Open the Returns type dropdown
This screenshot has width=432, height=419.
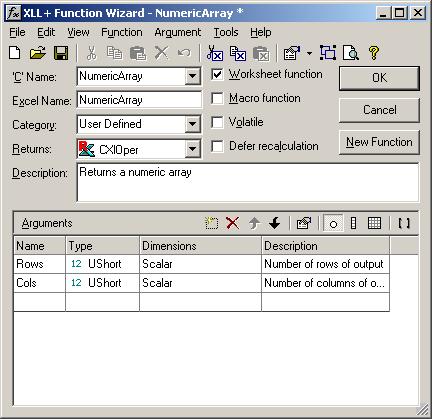(192, 148)
